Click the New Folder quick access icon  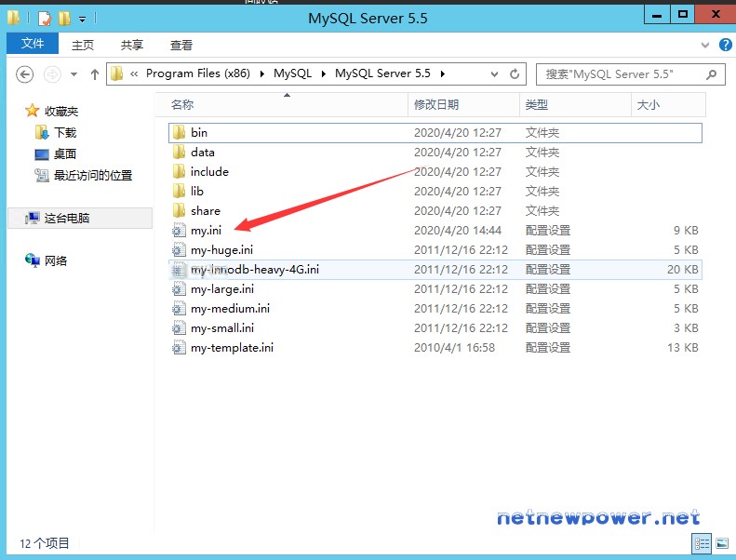pyautogui.click(x=64, y=19)
